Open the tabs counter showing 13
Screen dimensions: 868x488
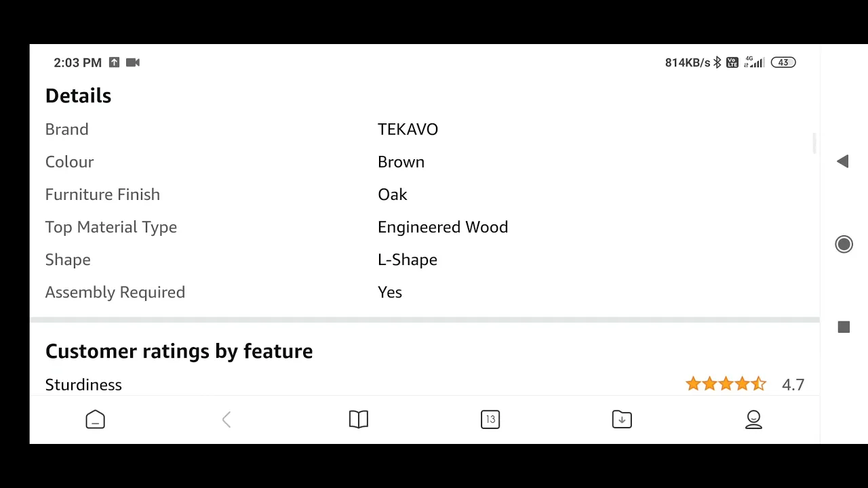coord(490,420)
